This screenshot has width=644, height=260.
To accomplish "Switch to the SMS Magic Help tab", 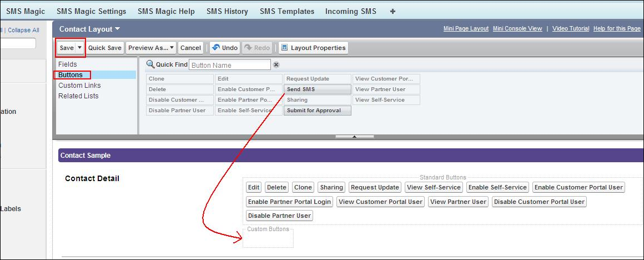I will click(167, 12).
